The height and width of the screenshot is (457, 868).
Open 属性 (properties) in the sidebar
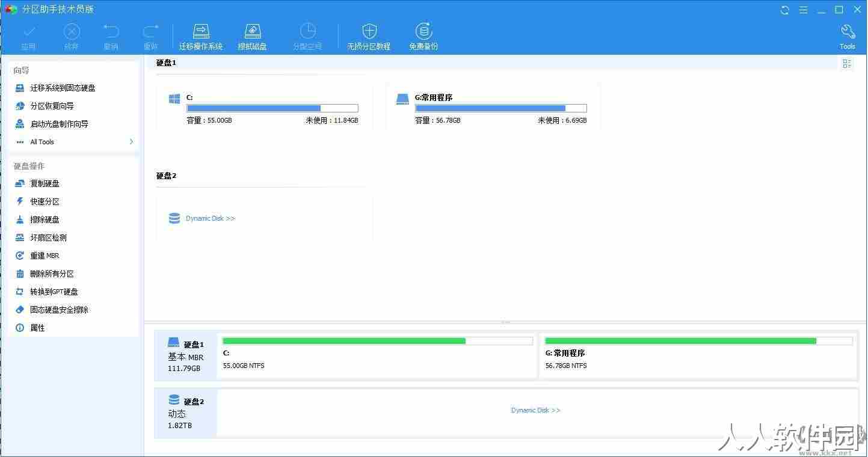point(38,328)
